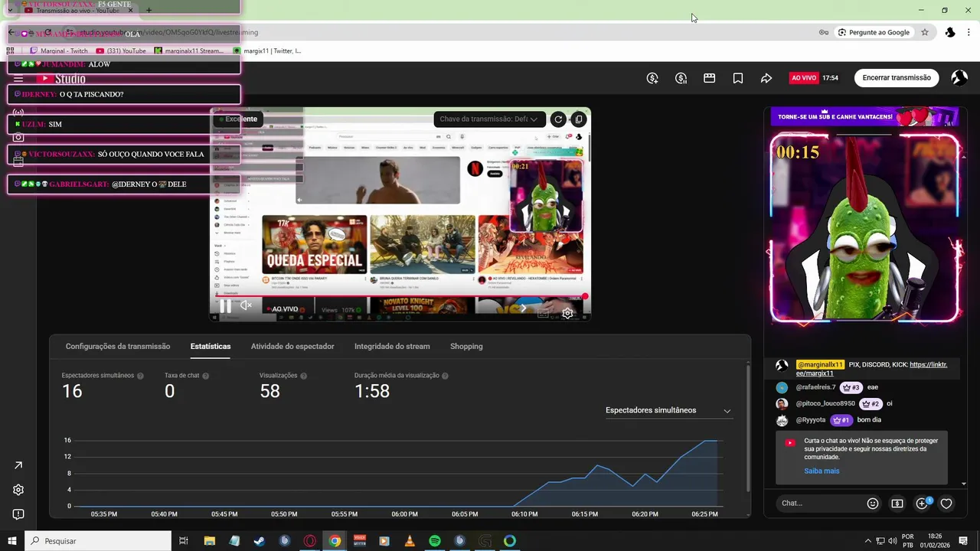The width and height of the screenshot is (980, 551).
Task: Show help for Espectadores simultâneos metric
Action: 140,377
